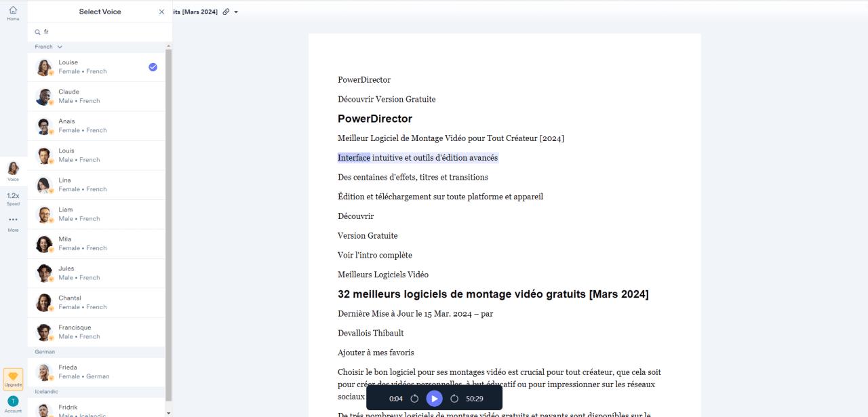
Task: Rewind the audio playback
Action: 414,399
